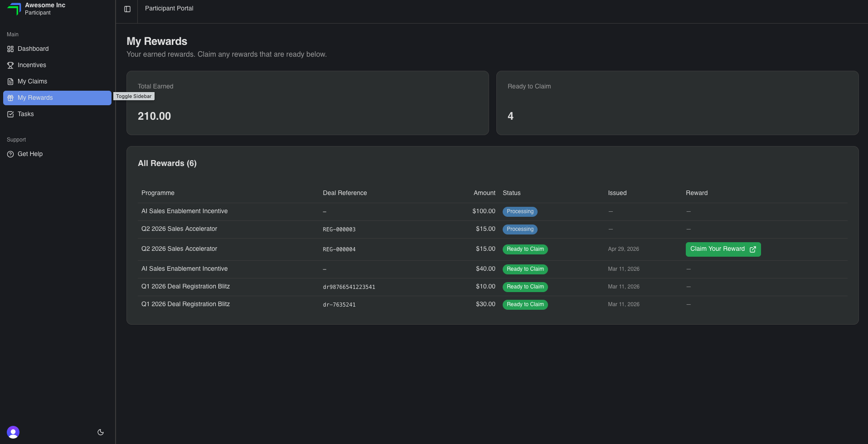Click the Dashboard grid icon
This screenshot has width=868, height=444.
[x=10, y=49]
